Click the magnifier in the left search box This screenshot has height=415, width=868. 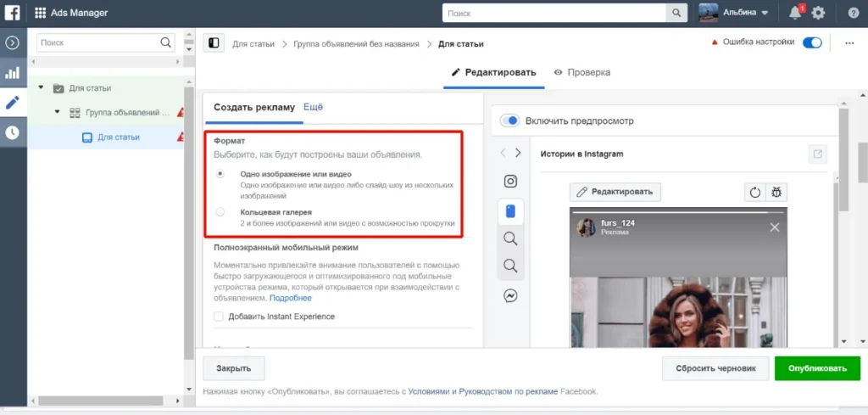(165, 42)
